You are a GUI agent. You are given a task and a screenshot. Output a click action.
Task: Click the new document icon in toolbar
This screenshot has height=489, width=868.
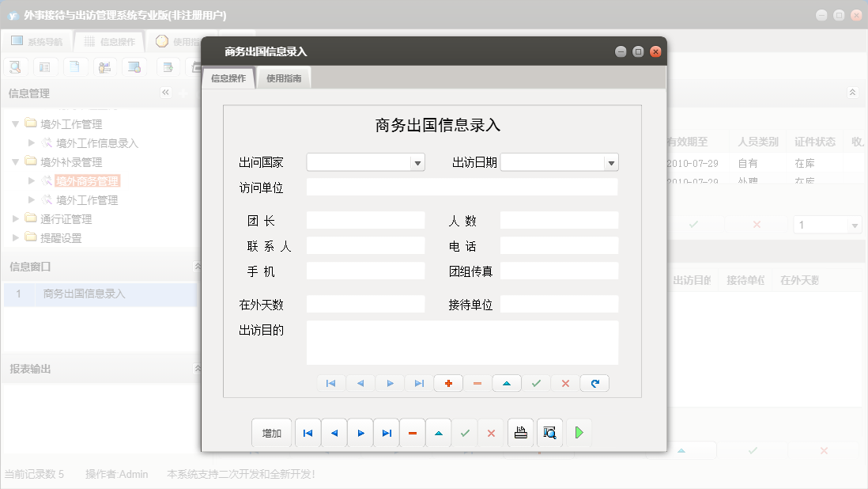[x=75, y=67]
